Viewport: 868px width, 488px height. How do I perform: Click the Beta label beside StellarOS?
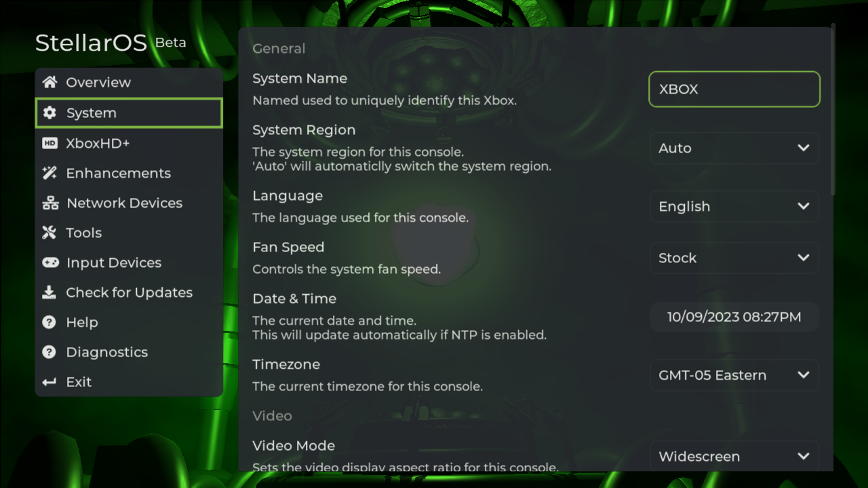click(x=170, y=43)
